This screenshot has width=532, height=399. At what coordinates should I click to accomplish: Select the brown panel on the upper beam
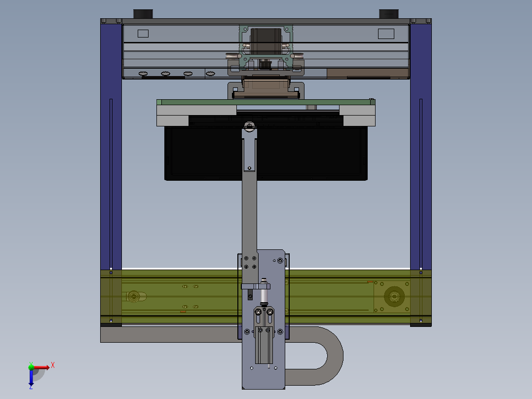pos(368,74)
